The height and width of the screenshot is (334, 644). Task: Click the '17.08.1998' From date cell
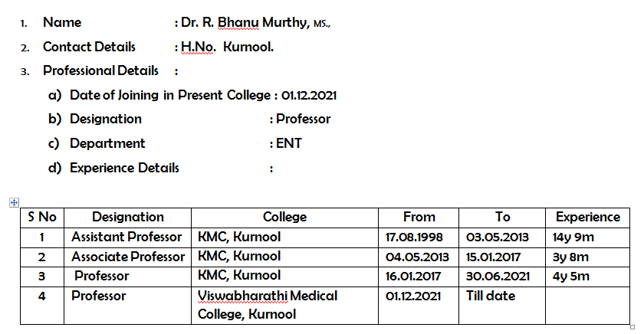[x=419, y=237]
